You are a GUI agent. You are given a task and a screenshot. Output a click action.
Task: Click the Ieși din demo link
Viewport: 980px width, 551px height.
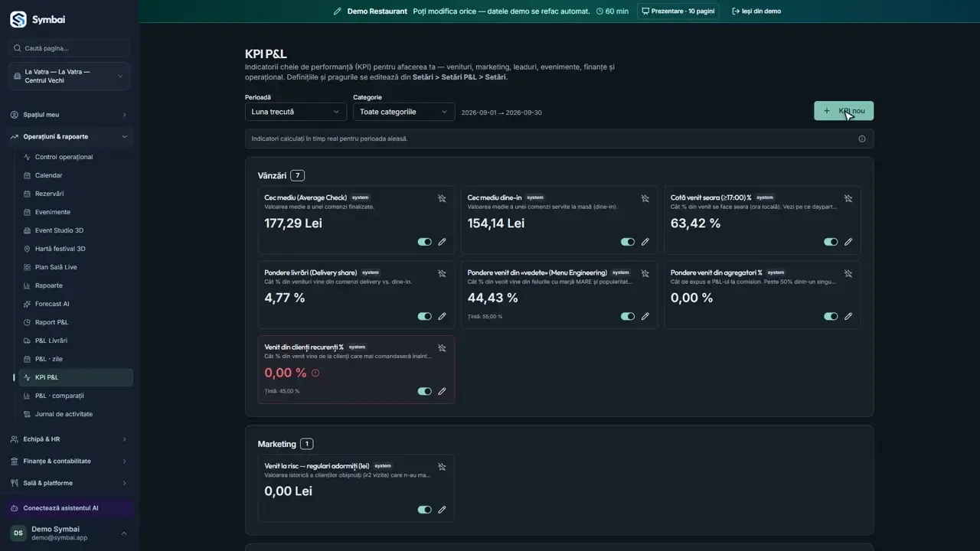(756, 11)
